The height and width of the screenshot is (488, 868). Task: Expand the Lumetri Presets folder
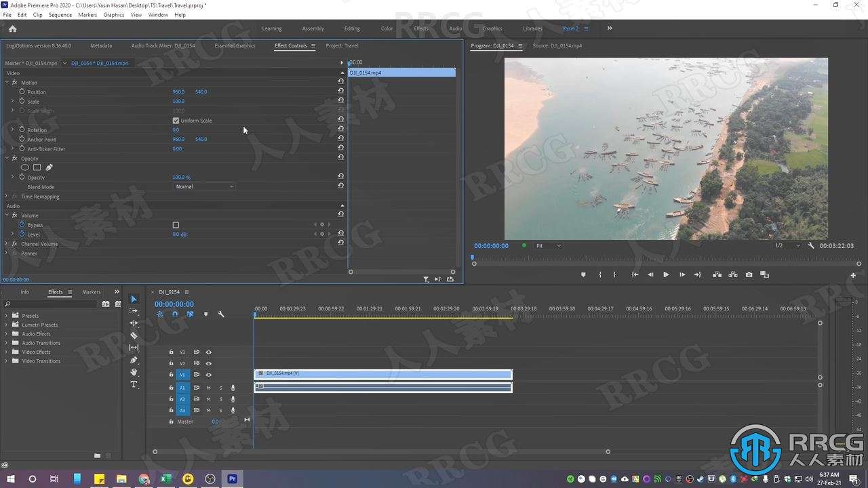[7, 325]
